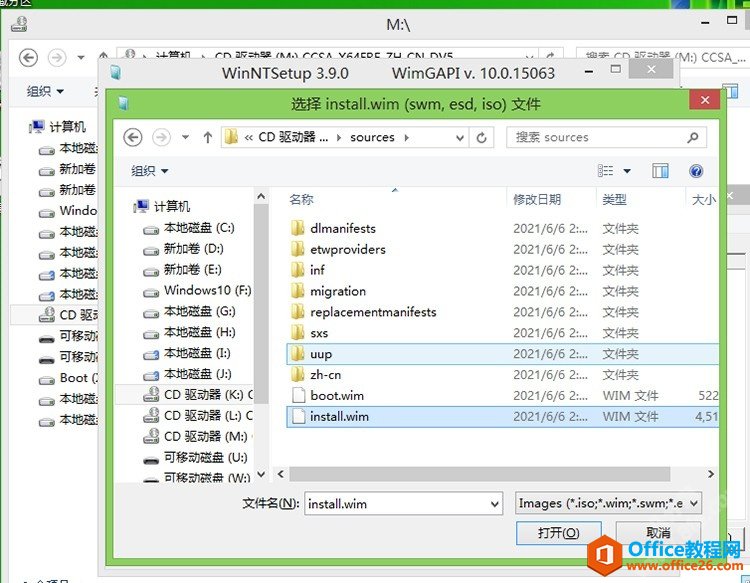Click the change view icon
Screen dimensions: 750x583
coord(605,171)
